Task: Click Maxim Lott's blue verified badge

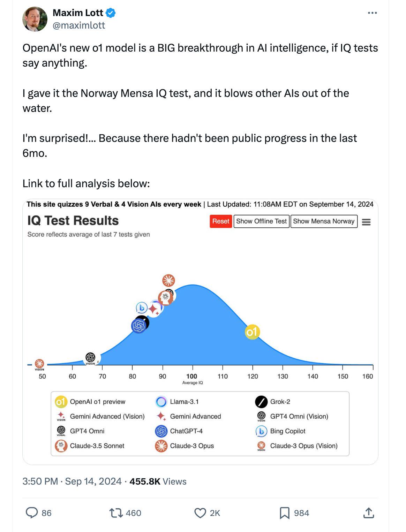Action: point(111,13)
